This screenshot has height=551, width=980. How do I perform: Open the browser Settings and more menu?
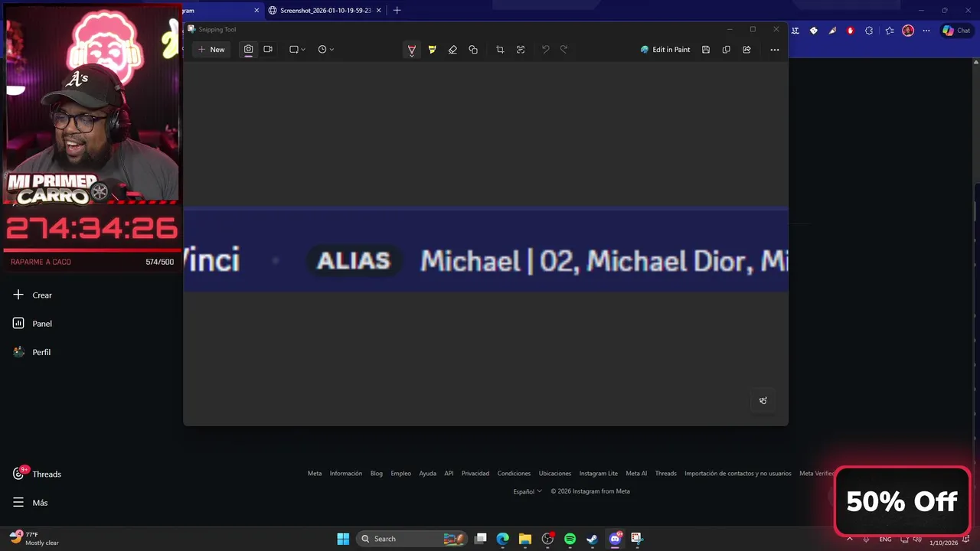926,31
